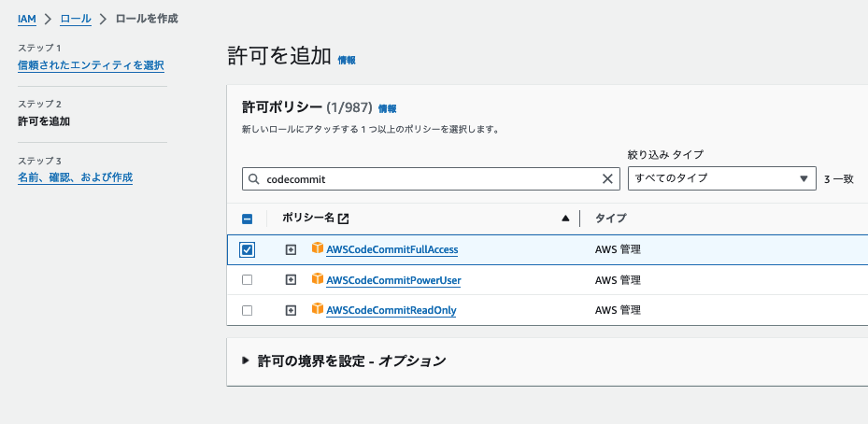868x424 pixels.
Task: Click the orange AWSCodeCommitReadOnly policy cube icon
Action: click(x=318, y=309)
